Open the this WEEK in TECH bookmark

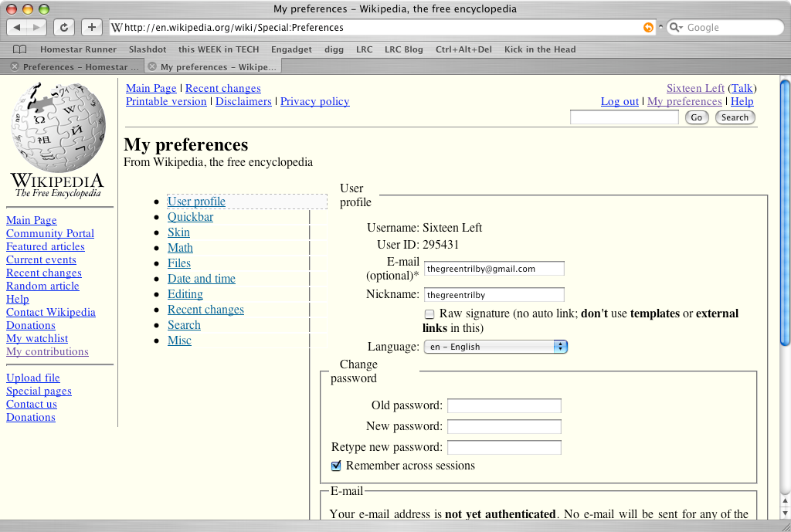click(x=219, y=49)
